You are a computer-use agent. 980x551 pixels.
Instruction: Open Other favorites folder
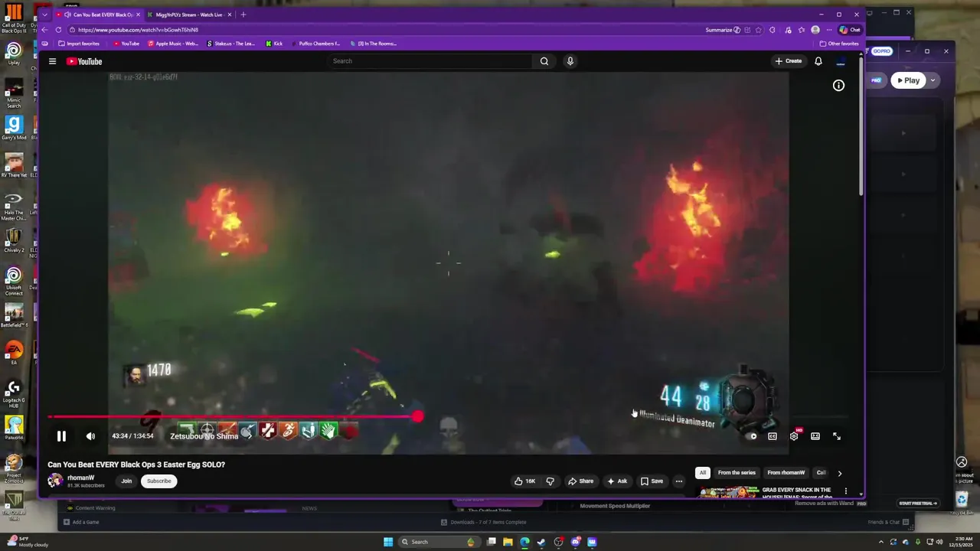839,44
